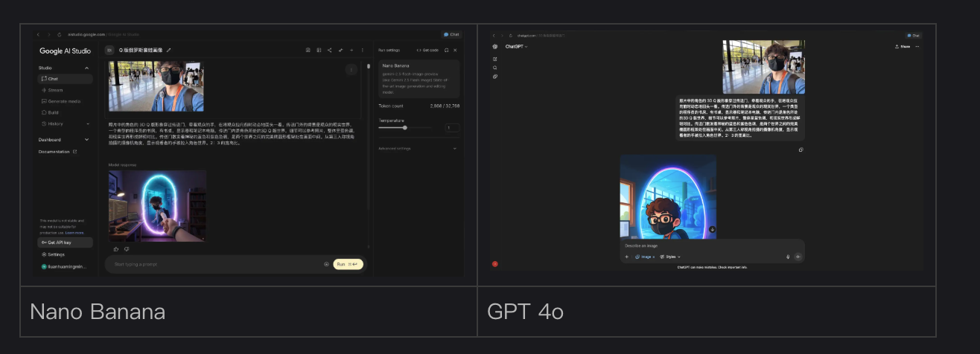
Task: Click the Chat pill in AI Studio's browser bar
Action: 451,34
